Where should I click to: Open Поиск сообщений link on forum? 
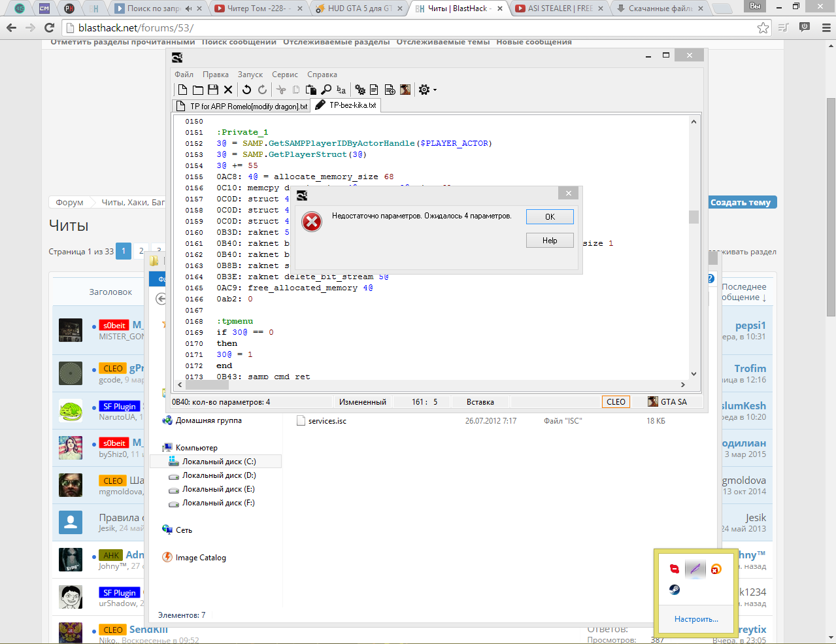tap(239, 42)
